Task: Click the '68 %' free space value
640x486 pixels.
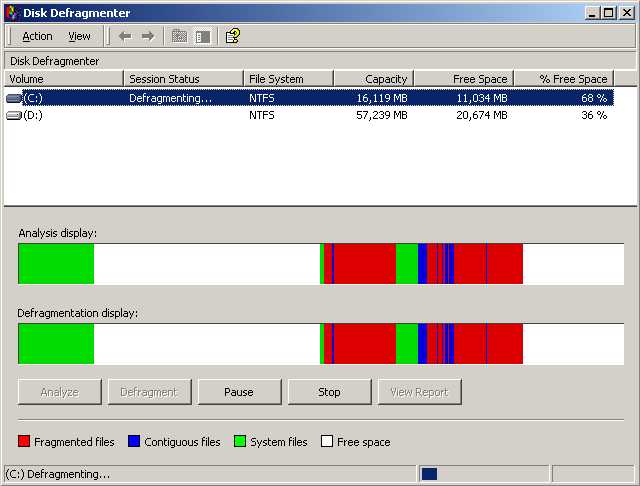Action: click(x=594, y=98)
